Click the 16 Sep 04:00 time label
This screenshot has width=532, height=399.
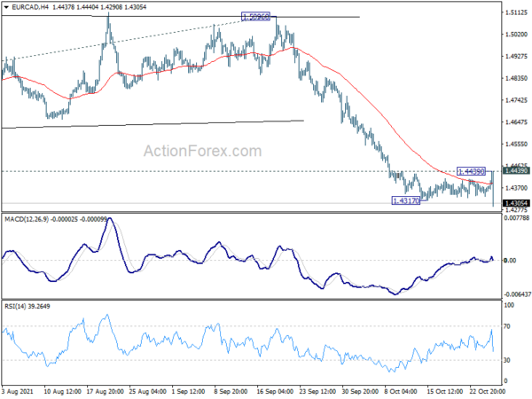click(275, 392)
